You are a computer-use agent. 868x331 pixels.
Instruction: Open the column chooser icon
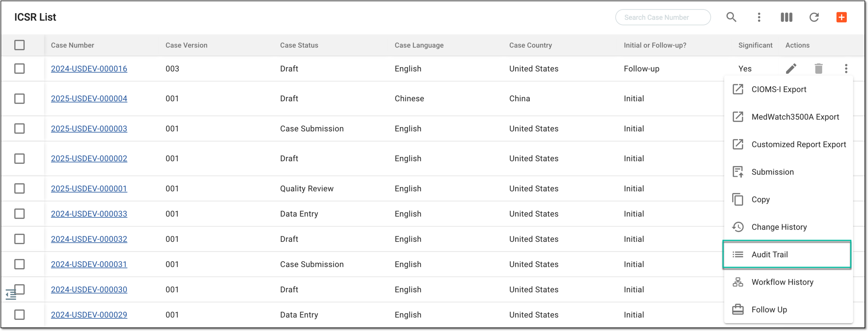pos(786,17)
